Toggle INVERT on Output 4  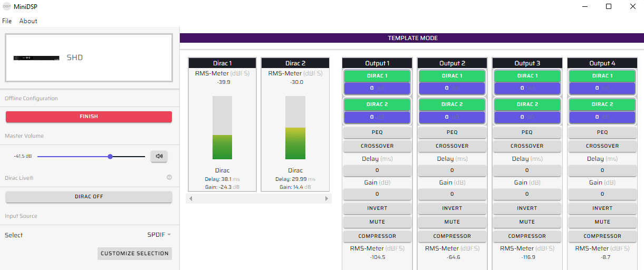pyautogui.click(x=602, y=208)
